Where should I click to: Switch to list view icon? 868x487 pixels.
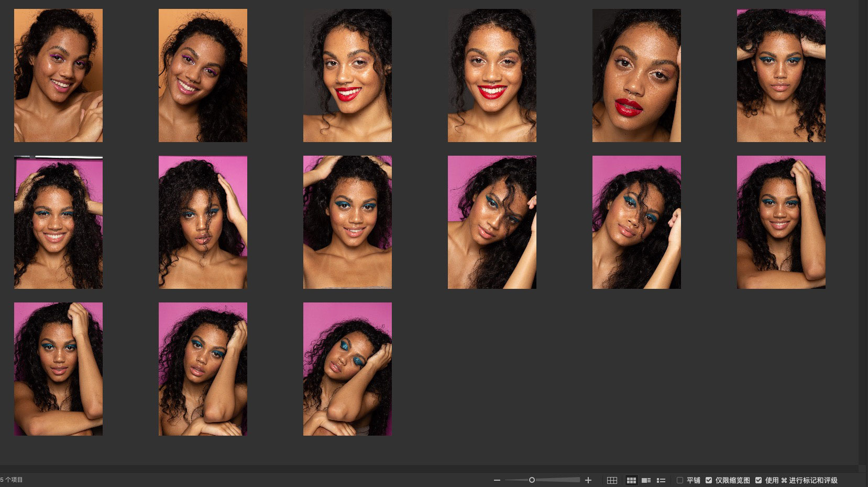661,480
